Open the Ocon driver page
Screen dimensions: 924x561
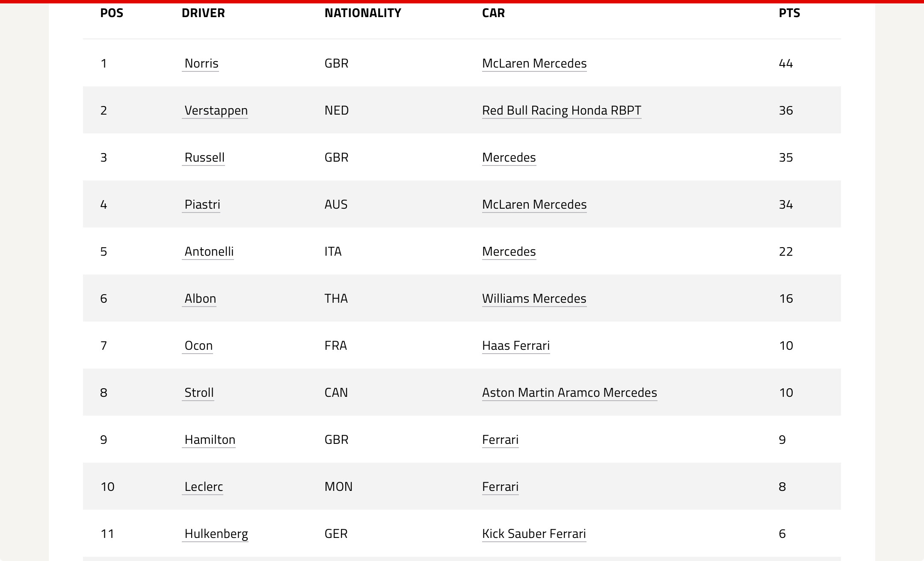[x=198, y=345]
